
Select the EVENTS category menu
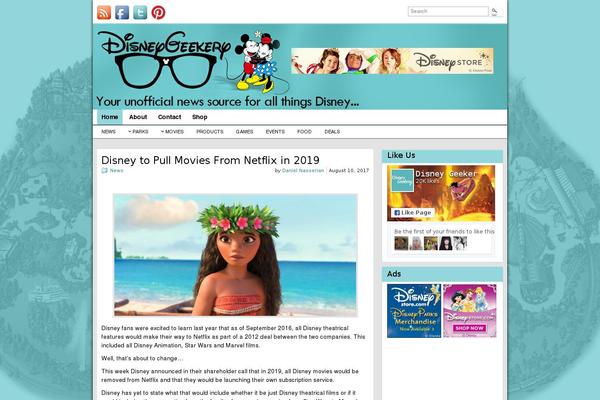pyautogui.click(x=275, y=132)
